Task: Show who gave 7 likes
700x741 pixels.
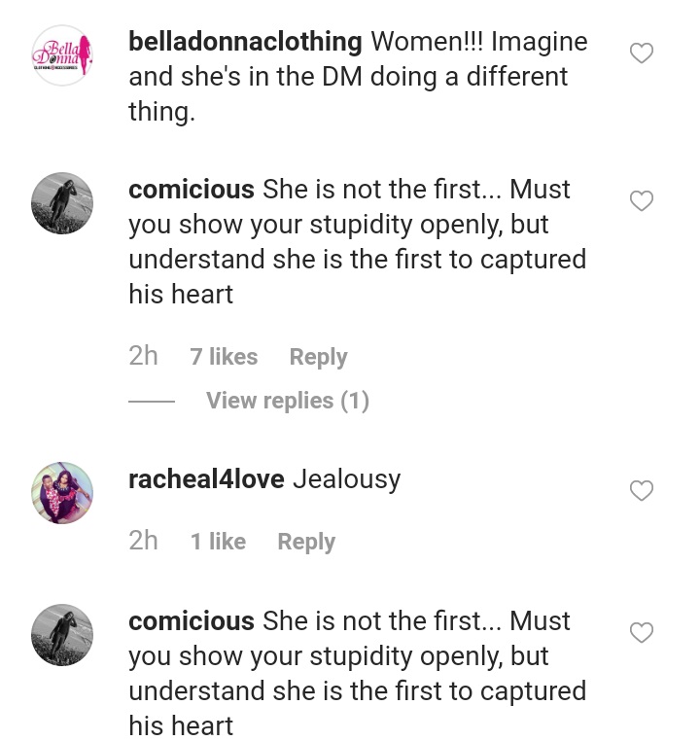Action: click(x=224, y=357)
